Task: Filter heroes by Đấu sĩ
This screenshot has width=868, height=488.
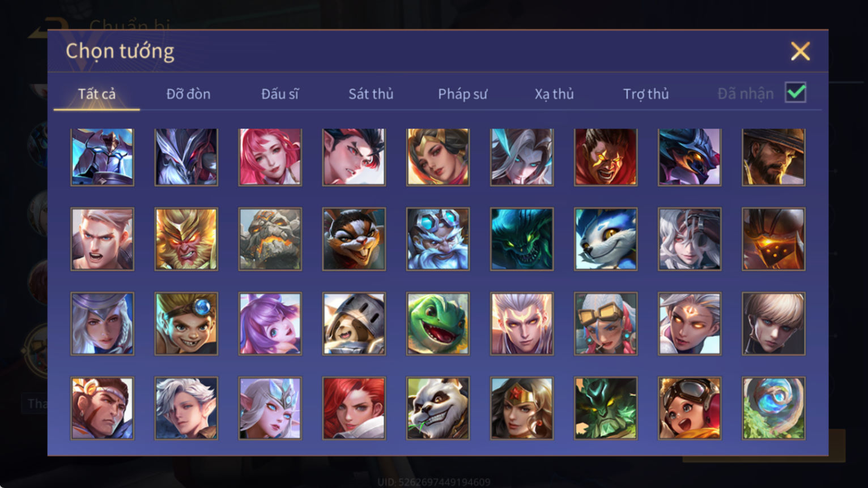Action: pos(280,94)
